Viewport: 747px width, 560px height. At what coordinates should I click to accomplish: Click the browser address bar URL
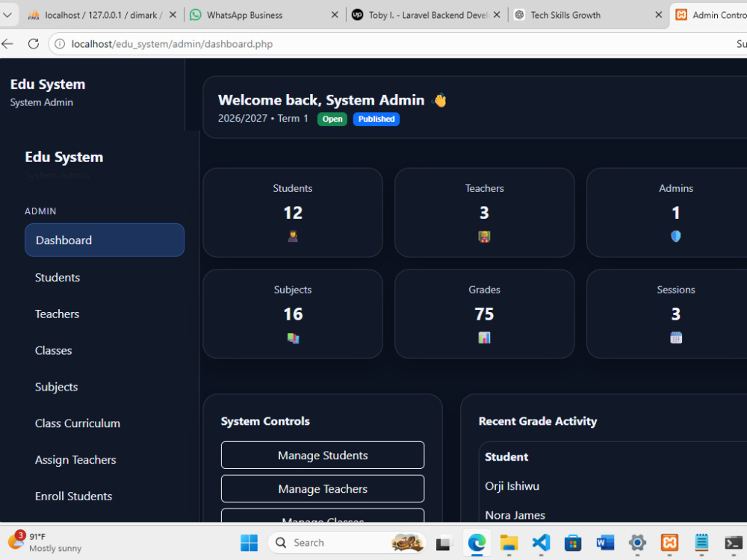[172, 44]
